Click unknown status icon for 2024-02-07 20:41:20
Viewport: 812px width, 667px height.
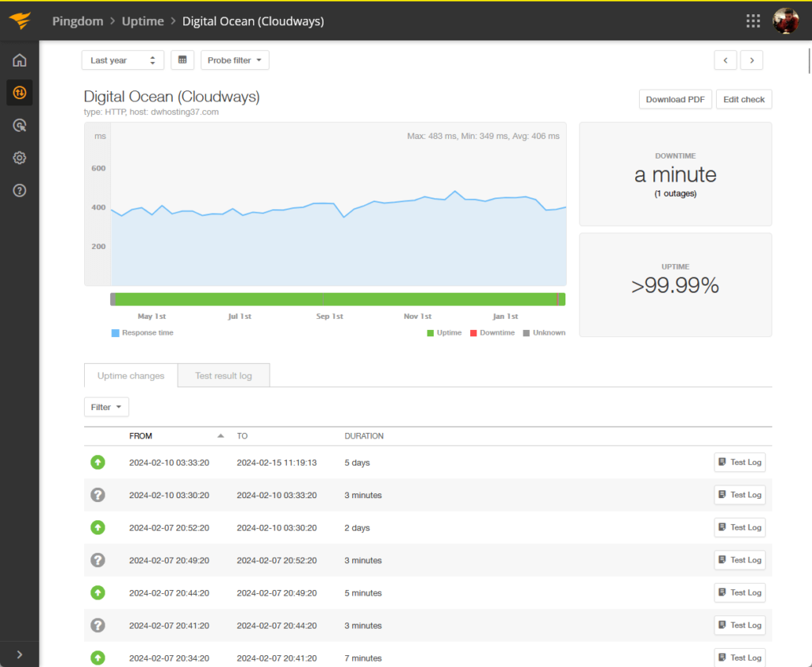click(98, 626)
